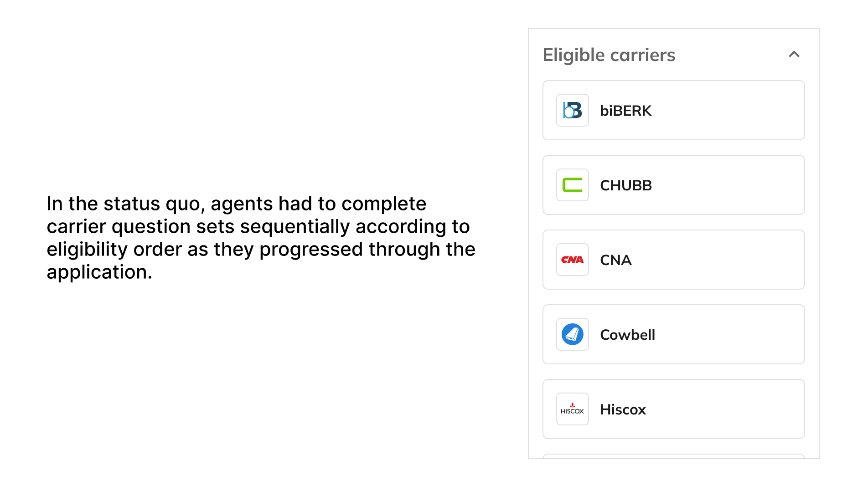Screen dimensions: 868x501
Task: Click the status quo description paragraph
Action: [261, 238]
